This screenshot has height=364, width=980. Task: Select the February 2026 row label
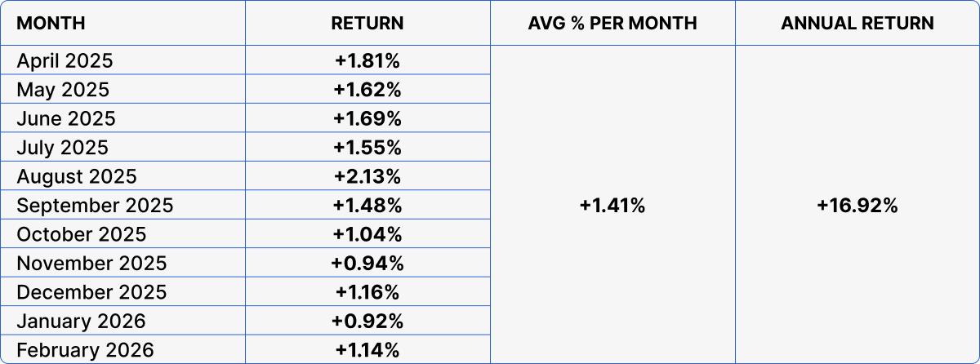[85, 351]
